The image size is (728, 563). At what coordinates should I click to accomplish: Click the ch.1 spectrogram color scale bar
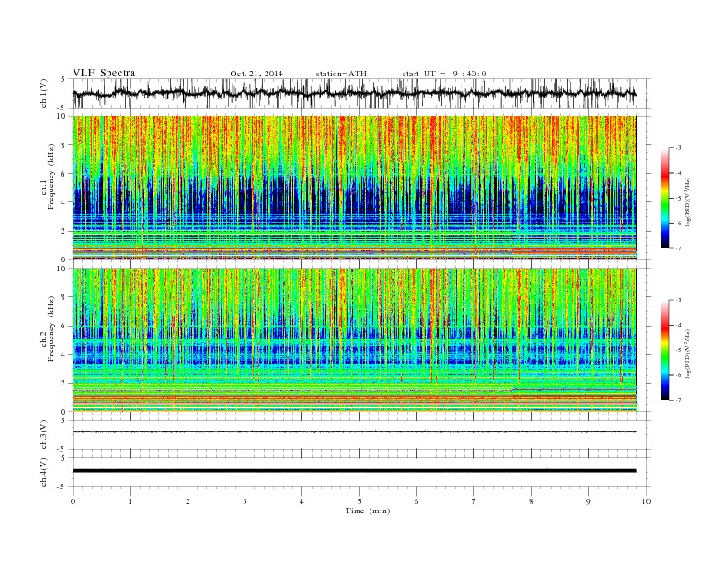tap(665, 198)
